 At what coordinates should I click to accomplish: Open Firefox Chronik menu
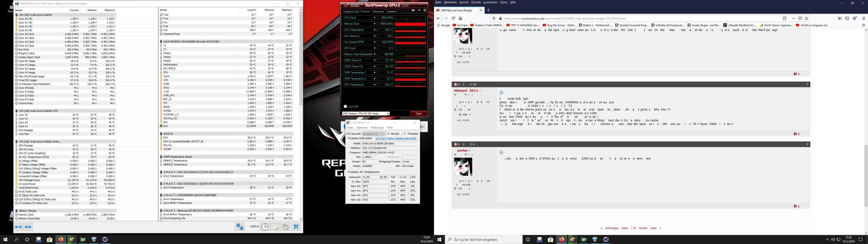click(x=476, y=2)
